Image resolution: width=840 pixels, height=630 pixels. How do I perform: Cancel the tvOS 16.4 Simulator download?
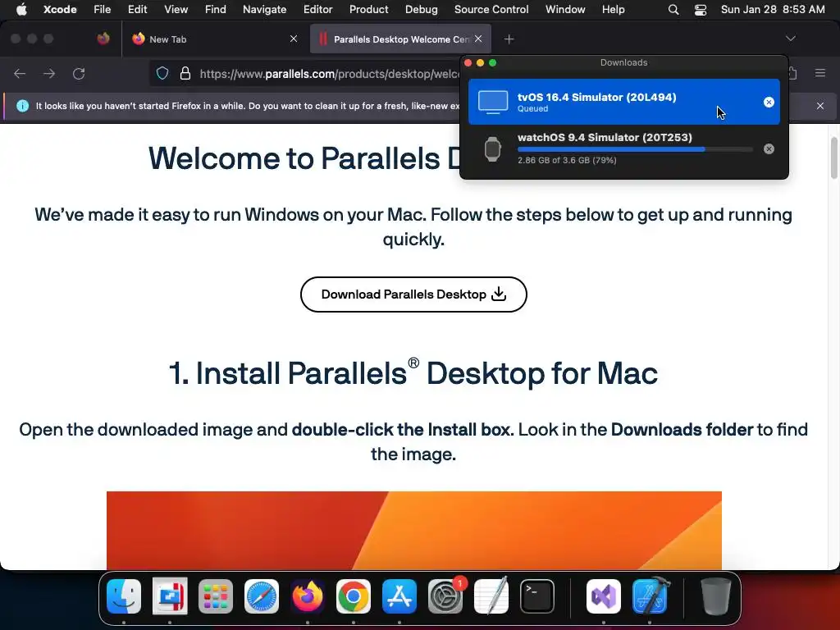pos(769,102)
